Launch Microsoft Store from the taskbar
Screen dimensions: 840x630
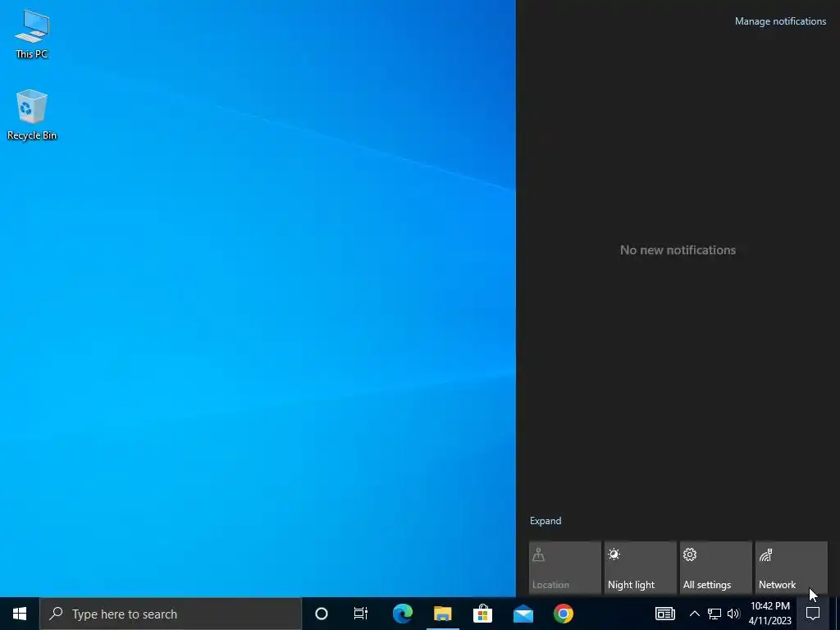[x=482, y=614]
